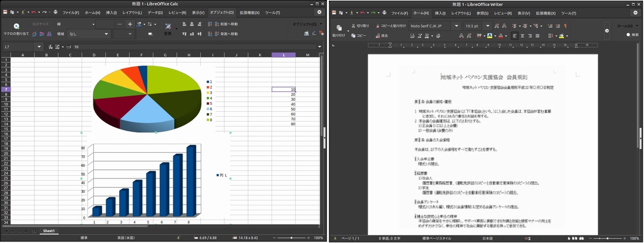
Task: Click the print icon in Calc's toolbar
Action: point(55,12)
